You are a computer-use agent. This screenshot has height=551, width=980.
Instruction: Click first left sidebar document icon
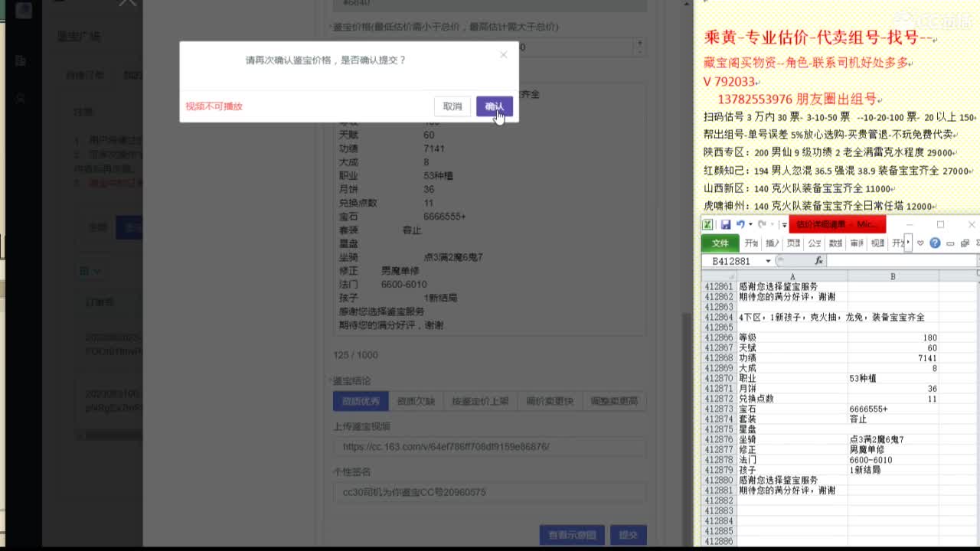(x=21, y=60)
